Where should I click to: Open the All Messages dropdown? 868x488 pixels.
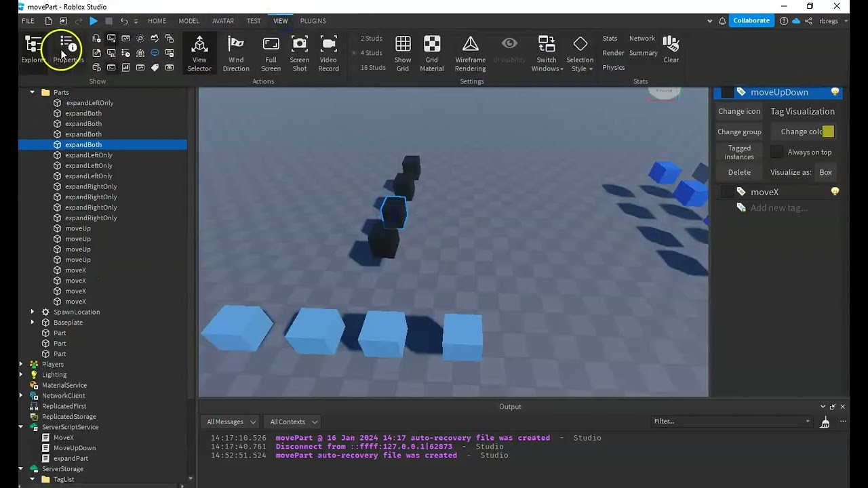(x=231, y=422)
